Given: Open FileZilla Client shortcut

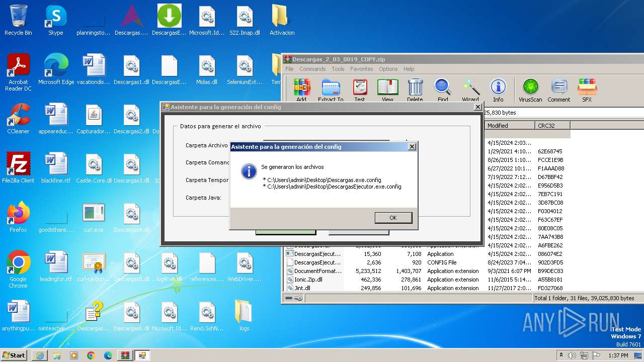Looking at the screenshot, I should [18, 168].
